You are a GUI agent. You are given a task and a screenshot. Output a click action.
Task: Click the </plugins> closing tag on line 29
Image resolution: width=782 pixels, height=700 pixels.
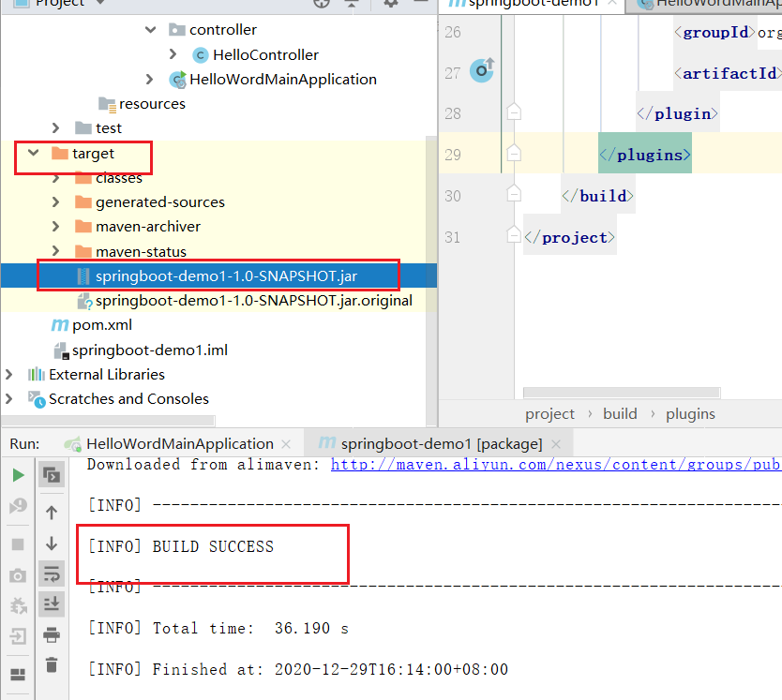point(645,155)
